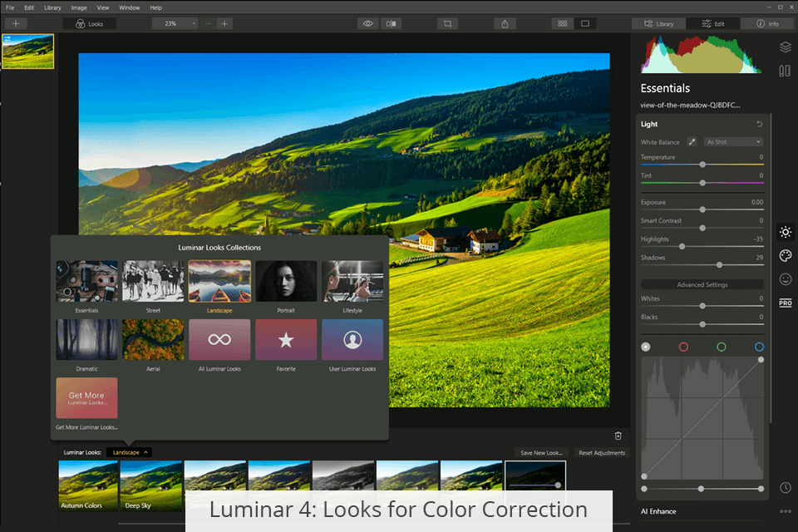Select the Portrait face icon
The height and width of the screenshot is (532, 798).
(x=786, y=279)
